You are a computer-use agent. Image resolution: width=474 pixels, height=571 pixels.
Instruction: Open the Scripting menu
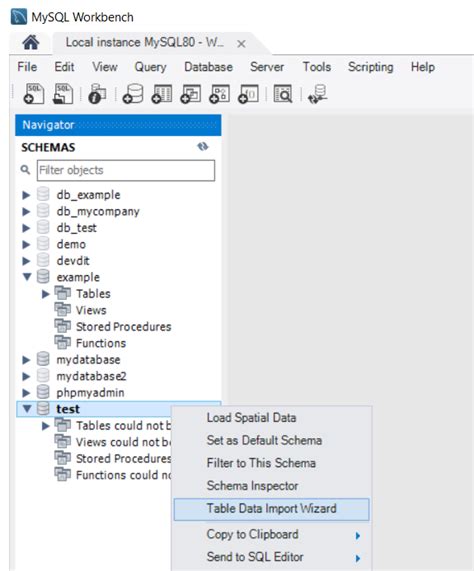(x=371, y=67)
